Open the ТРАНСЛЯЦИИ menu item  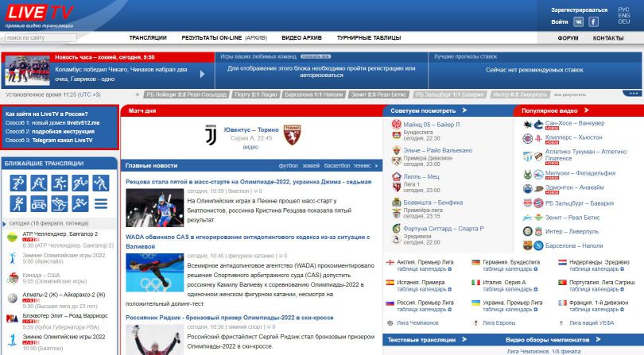point(148,38)
